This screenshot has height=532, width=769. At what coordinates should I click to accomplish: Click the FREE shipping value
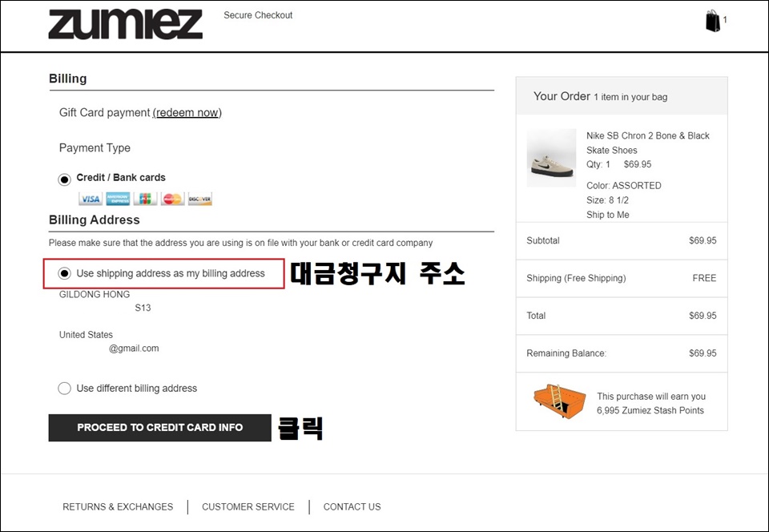click(x=704, y=278)
